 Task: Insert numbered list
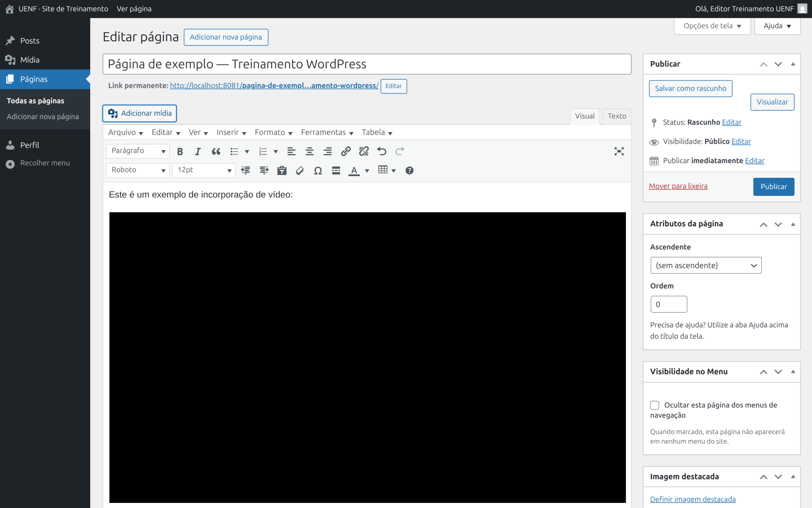(263, 151)
